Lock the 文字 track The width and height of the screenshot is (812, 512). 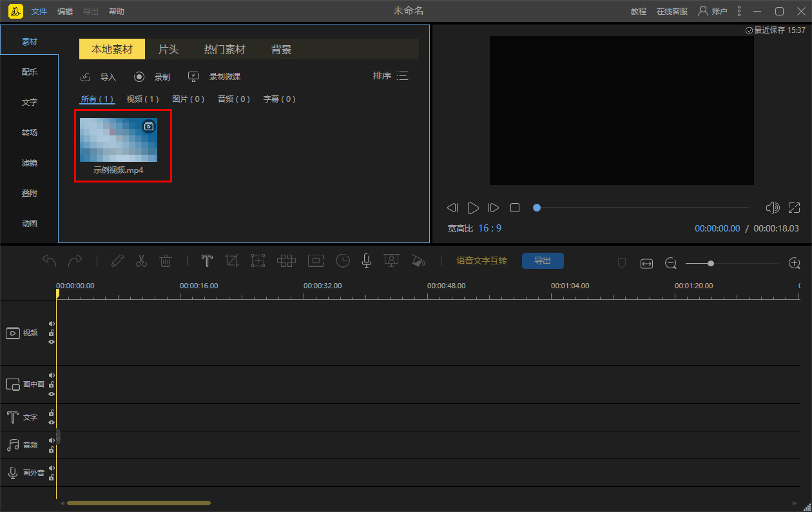tap(52, 413)
